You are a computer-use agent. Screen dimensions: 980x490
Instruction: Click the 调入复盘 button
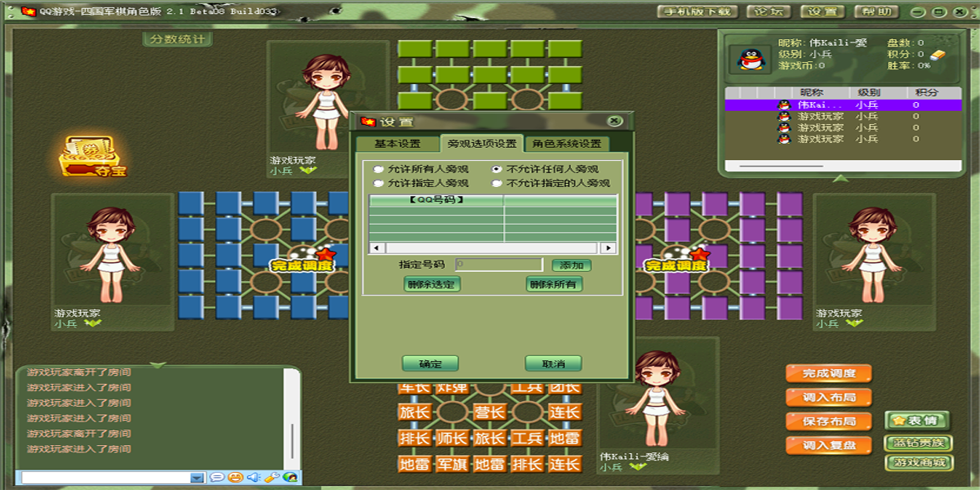(829, 445)
